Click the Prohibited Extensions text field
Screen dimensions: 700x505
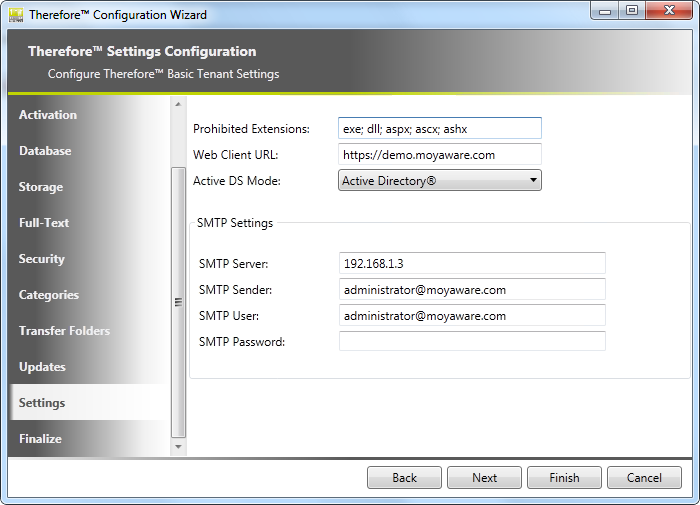tap(440, 128)
